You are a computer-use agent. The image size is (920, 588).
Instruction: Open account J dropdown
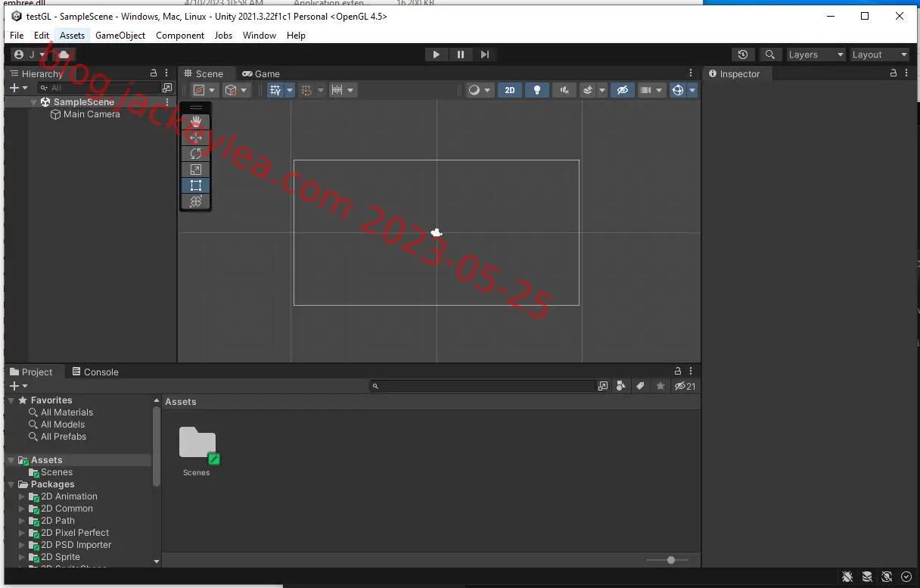click(x=30, y=54)
